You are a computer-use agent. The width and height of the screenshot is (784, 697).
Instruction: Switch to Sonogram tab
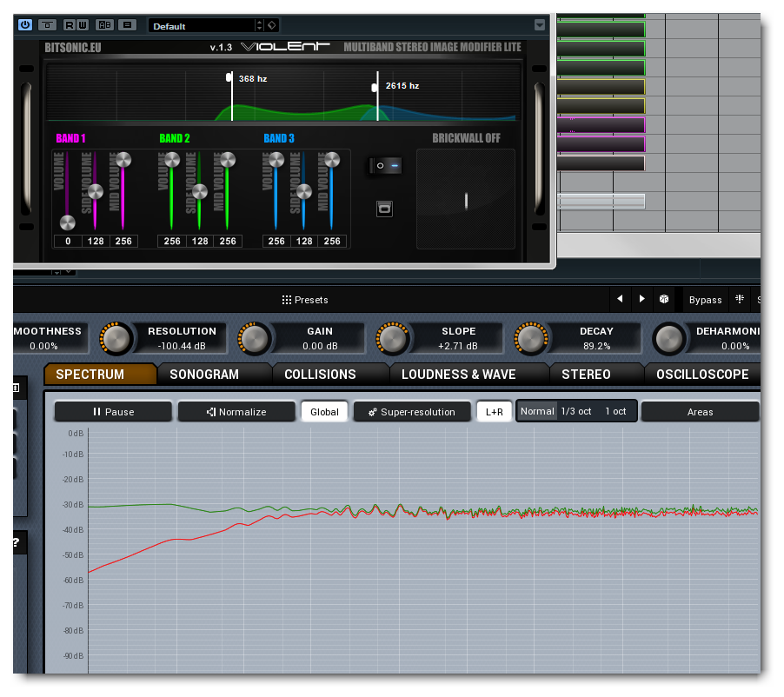point(215,374)
